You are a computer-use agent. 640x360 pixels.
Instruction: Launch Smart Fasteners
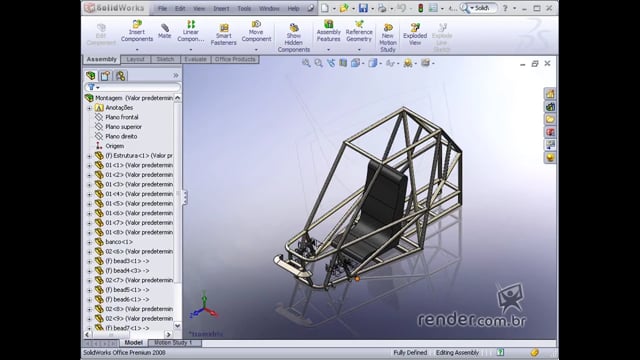[223, 35]
